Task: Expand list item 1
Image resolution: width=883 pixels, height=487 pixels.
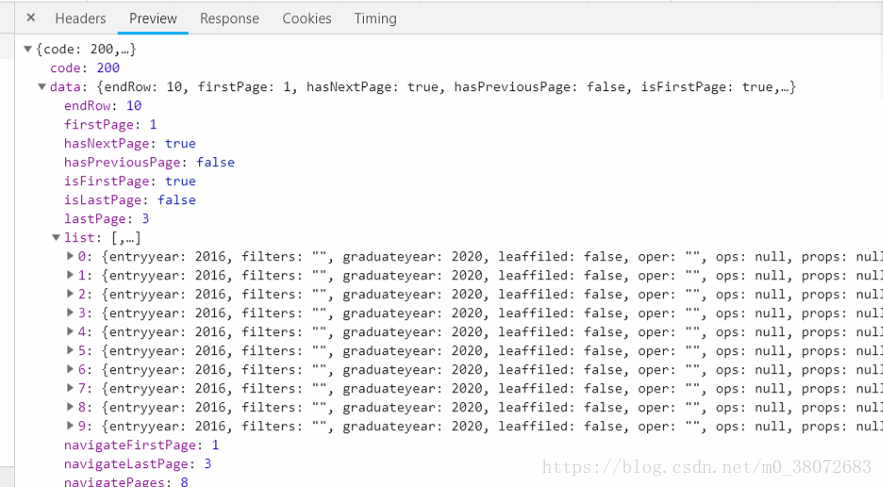Action: 70,275
